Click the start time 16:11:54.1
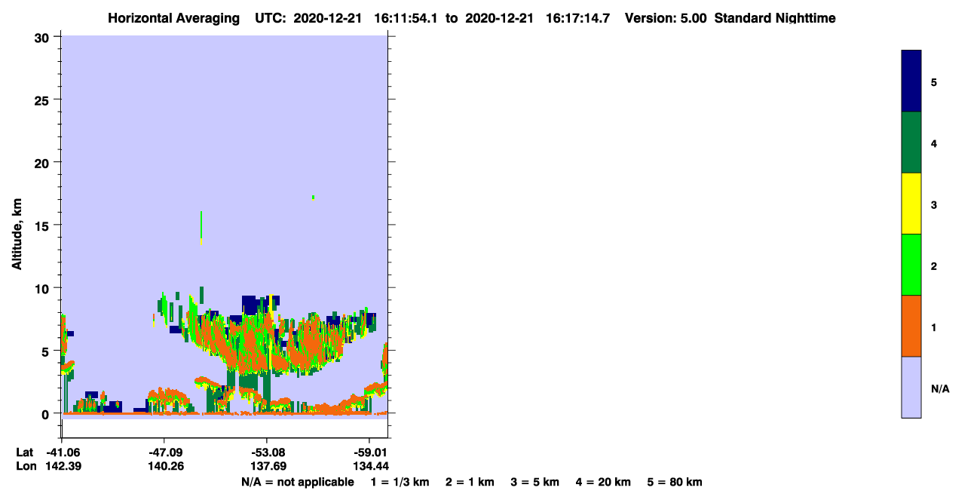The width and height of the screenshot is (980, 503). coord(407,18)
